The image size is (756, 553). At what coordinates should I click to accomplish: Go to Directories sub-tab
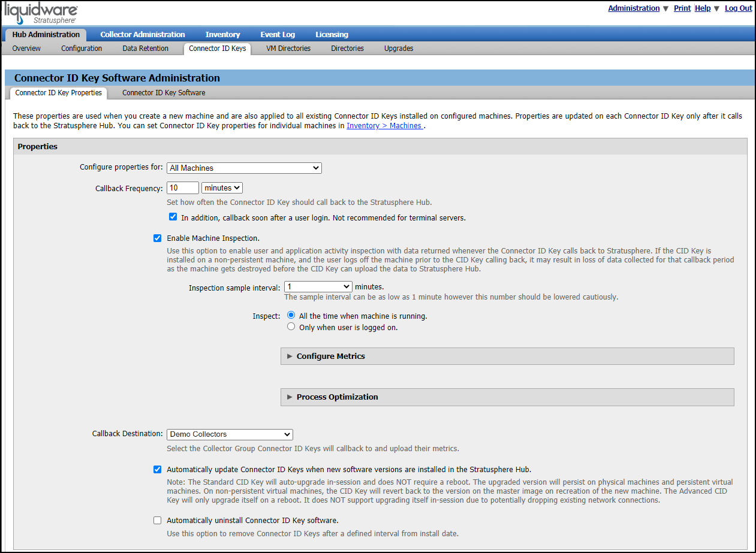coord(347,49)
